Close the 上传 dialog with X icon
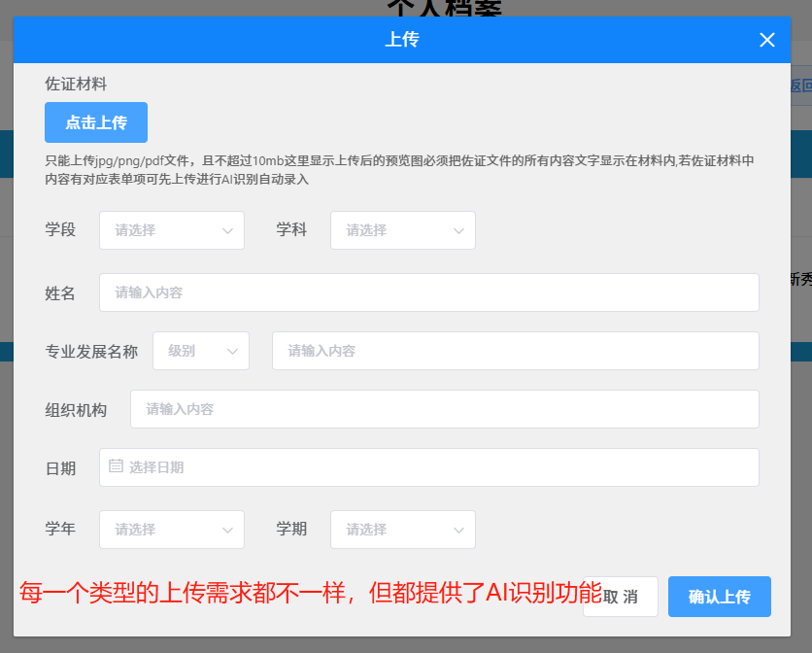 tap(767, 40)
